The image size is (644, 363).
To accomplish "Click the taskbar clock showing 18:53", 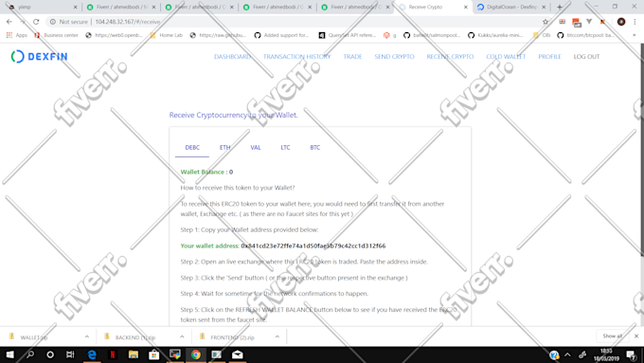I will click(x=606, y=354).
